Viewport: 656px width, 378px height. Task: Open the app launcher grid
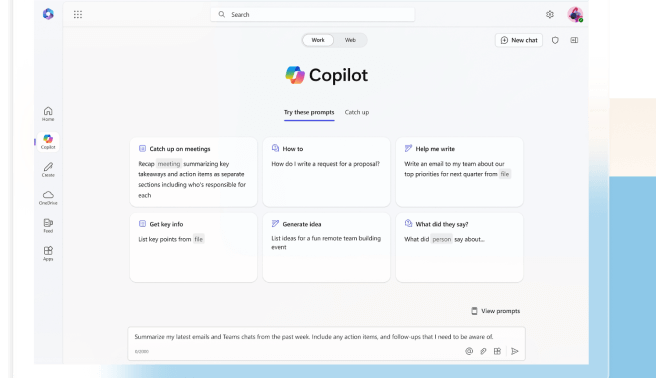pyautogui.click(x=78, y=15)
